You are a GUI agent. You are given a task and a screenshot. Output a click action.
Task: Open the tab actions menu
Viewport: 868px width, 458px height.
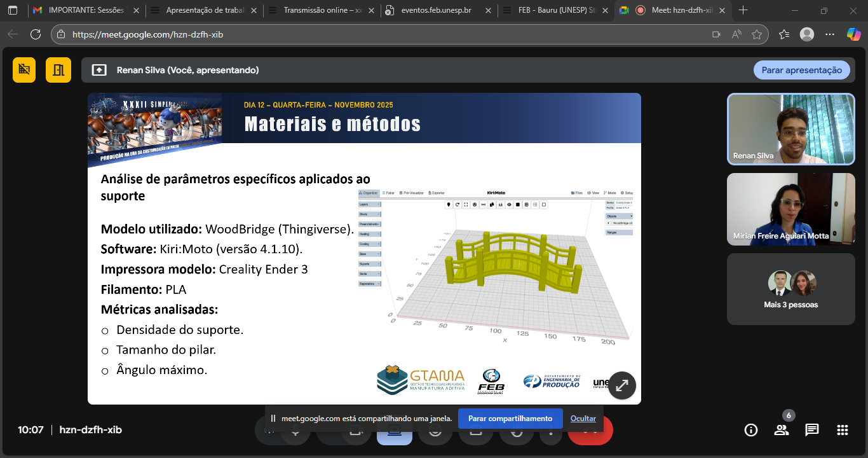click(x=13, y=10)
